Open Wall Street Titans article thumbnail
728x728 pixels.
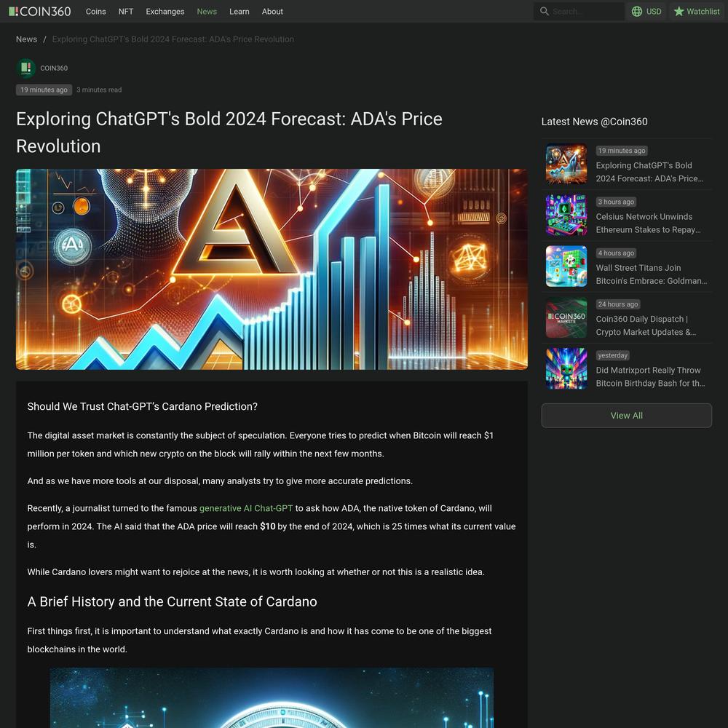click(x=566, y=266)
